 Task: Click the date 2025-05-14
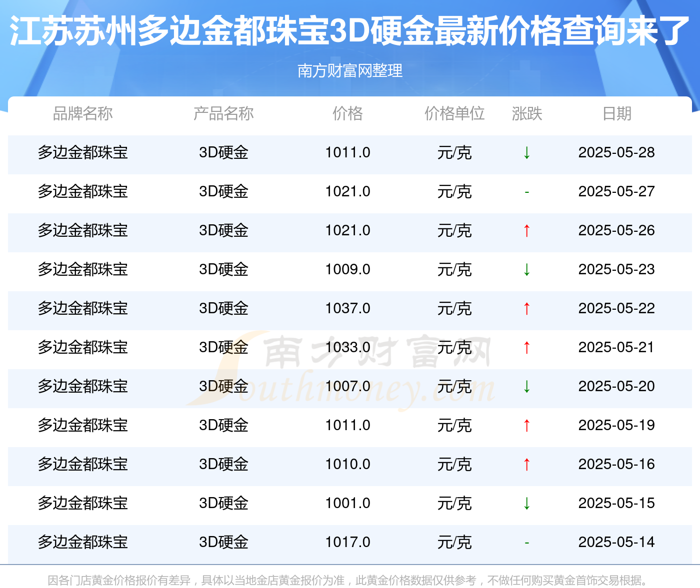tap(616, 542)
